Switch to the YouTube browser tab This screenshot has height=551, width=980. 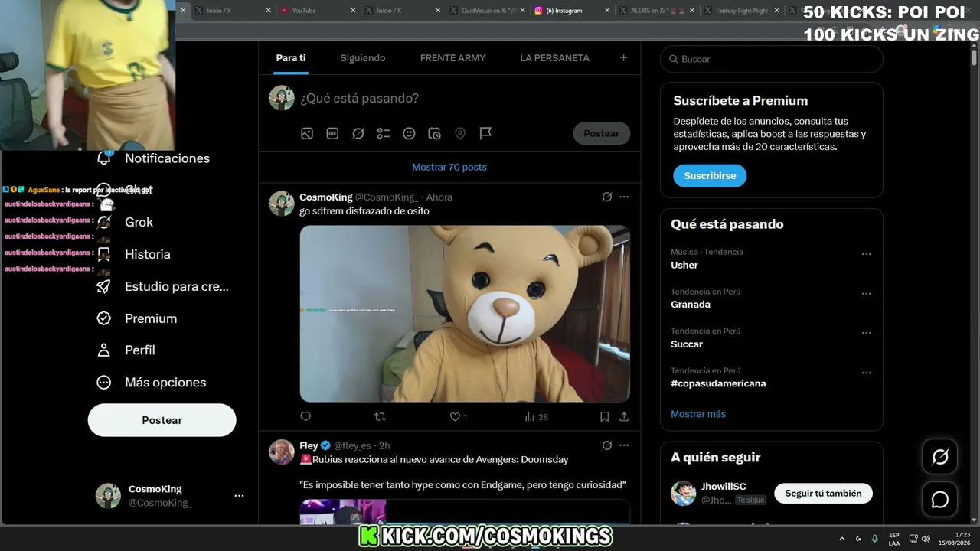(317, 11)
